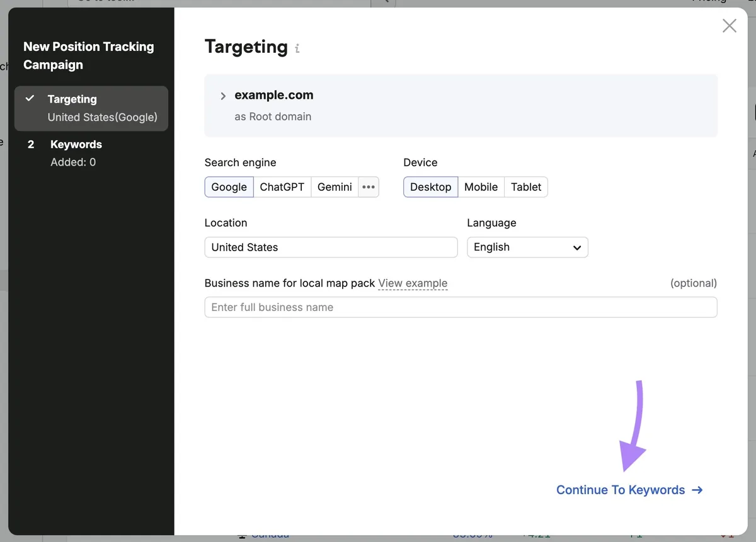Click the arrow icon after Continue To Keywords

click(x=697, y=490)
